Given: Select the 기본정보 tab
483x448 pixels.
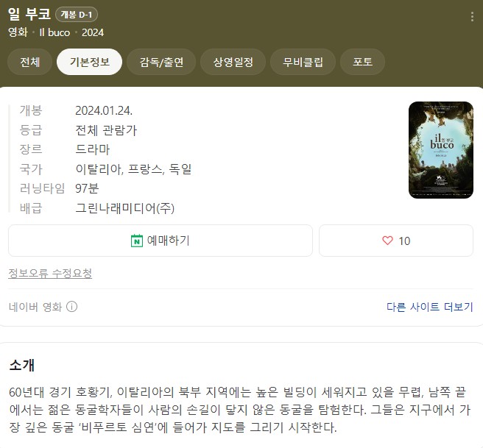Looking at the screenshot, I should tap(89, 62).
